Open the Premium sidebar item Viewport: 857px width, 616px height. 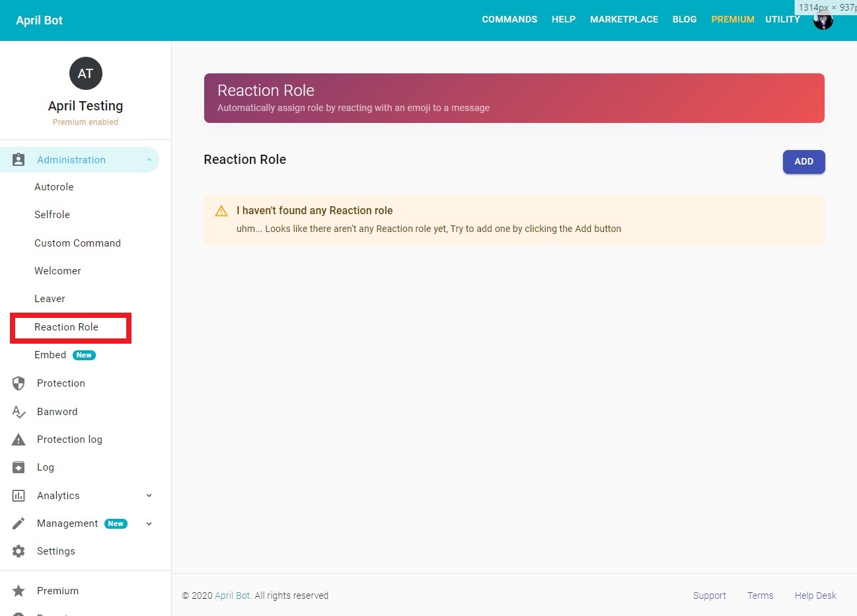[x=57, y=591]
